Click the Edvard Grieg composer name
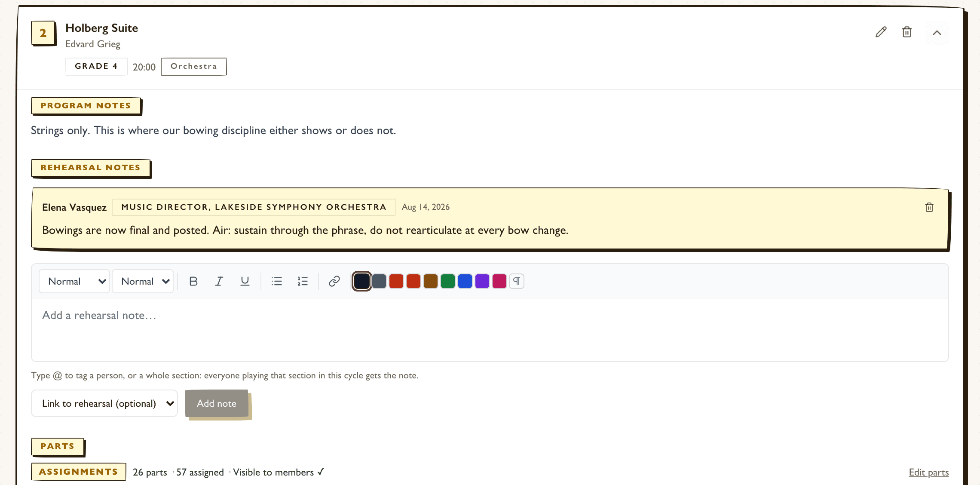The width and height of the screenshot is (980, 485). click(93, 44)
